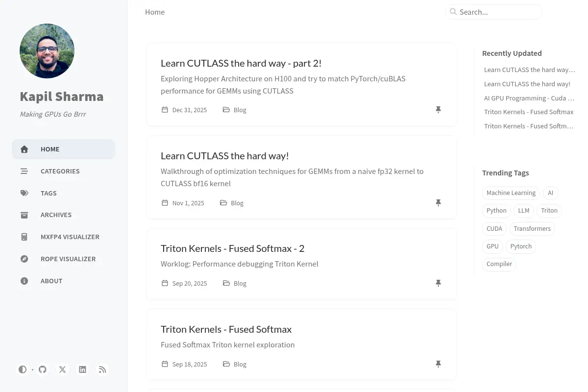
Task: Click the pin icon on CUTLASS part 2 post
Action: [x=439, y=110]
